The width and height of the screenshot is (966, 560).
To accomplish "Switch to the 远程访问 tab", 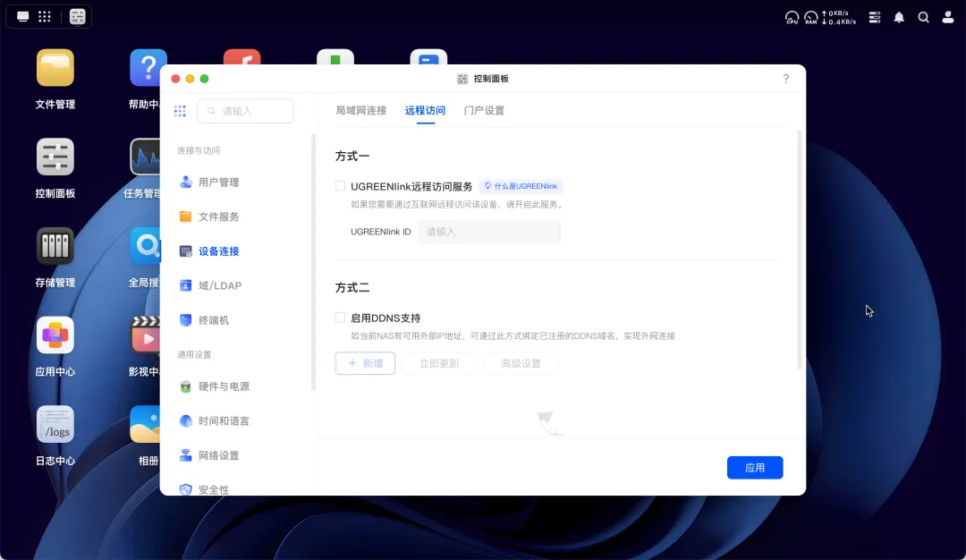I will click(x=425, y=110).
